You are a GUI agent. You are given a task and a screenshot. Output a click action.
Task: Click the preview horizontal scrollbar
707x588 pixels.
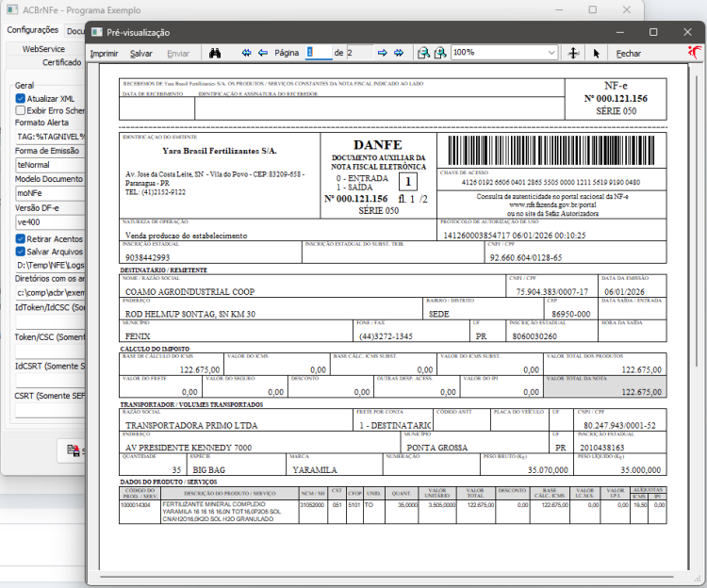click(386, 577)
